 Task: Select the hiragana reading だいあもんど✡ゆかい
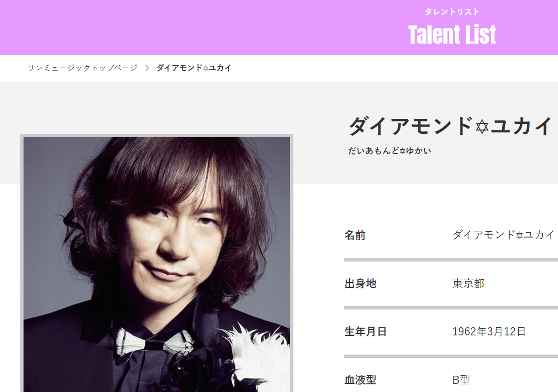pyautogui.click(x=389, y=151)
